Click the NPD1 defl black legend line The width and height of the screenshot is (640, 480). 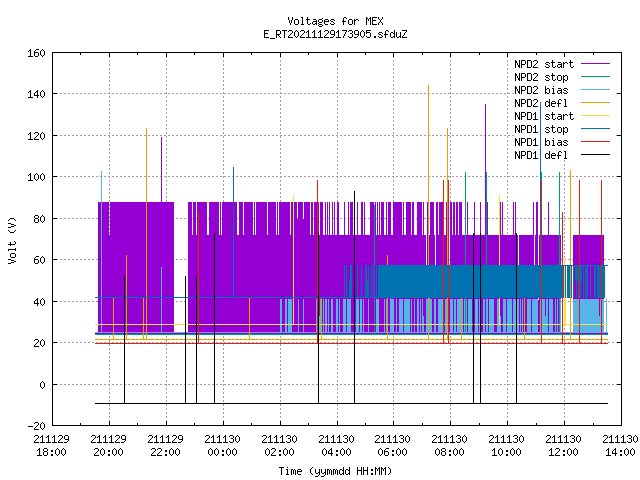[595, 155]
